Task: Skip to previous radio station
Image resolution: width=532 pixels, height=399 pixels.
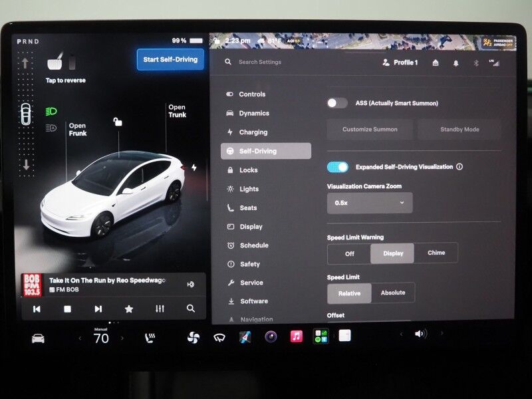Action: pyautogui.click(x=37, y=309)
